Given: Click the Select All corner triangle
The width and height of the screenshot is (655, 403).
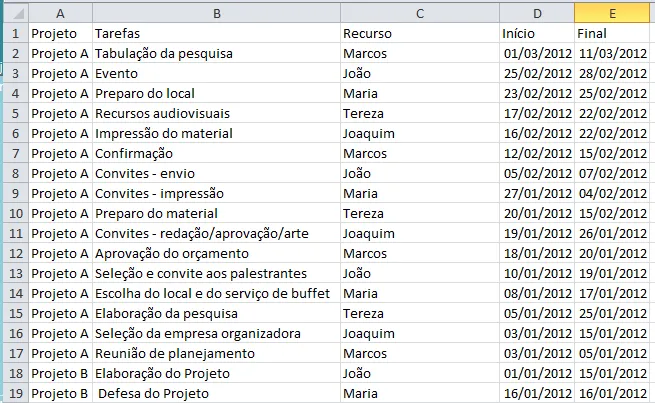Looking at the screenshot, I should [16, 13].
